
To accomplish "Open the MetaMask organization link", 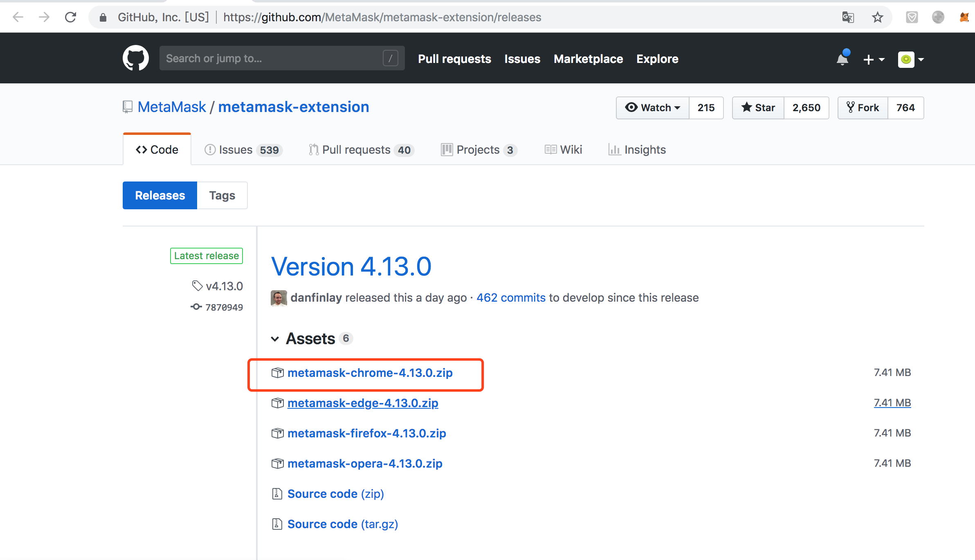I will point(172,107).
